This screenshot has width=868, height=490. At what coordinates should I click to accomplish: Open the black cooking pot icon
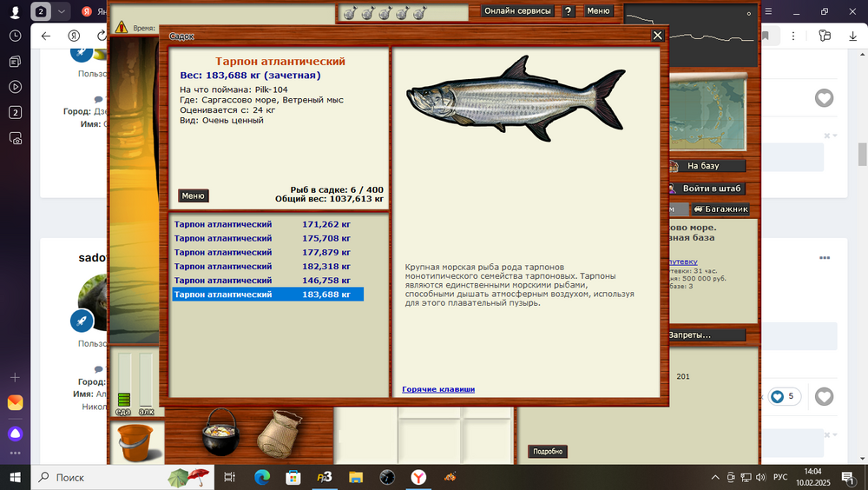(x=220, y=431)
